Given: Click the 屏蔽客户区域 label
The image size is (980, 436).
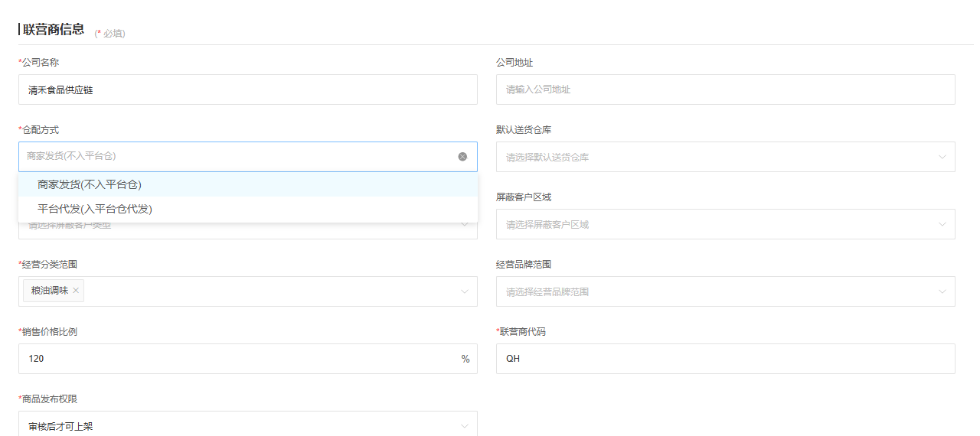Looking at the screenshot, I should point(524,197).
